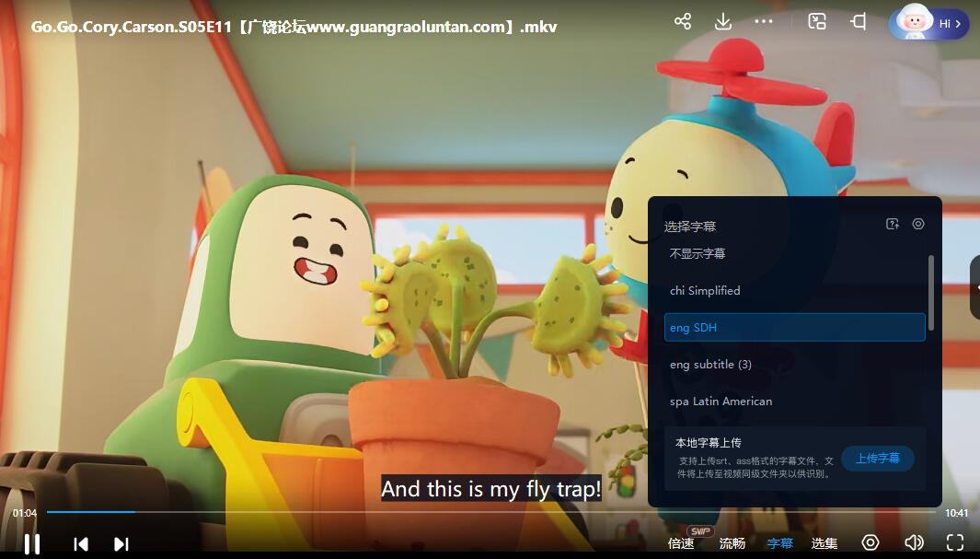Click the video progress bar
This screenshot has width=980, height=559.
(x=490, y=511)
